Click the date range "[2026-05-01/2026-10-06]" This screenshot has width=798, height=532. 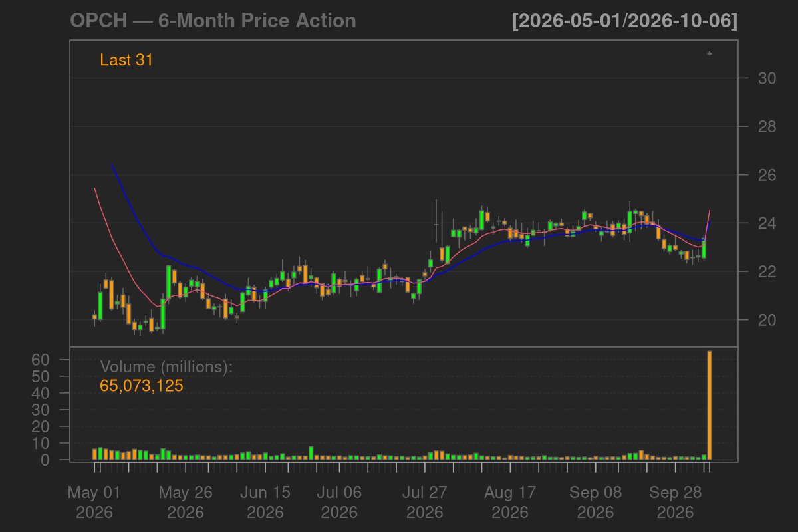click(x=625, y=21)
